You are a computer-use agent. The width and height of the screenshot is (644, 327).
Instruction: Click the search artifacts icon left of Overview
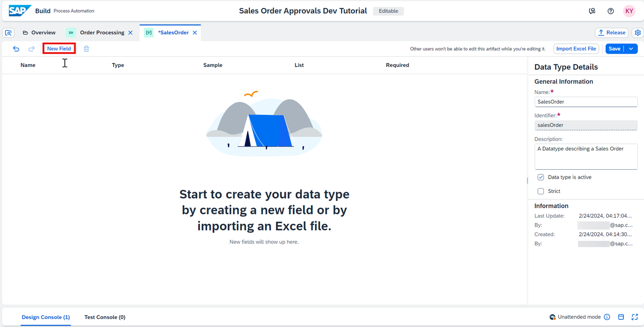(x=8, y=33)
